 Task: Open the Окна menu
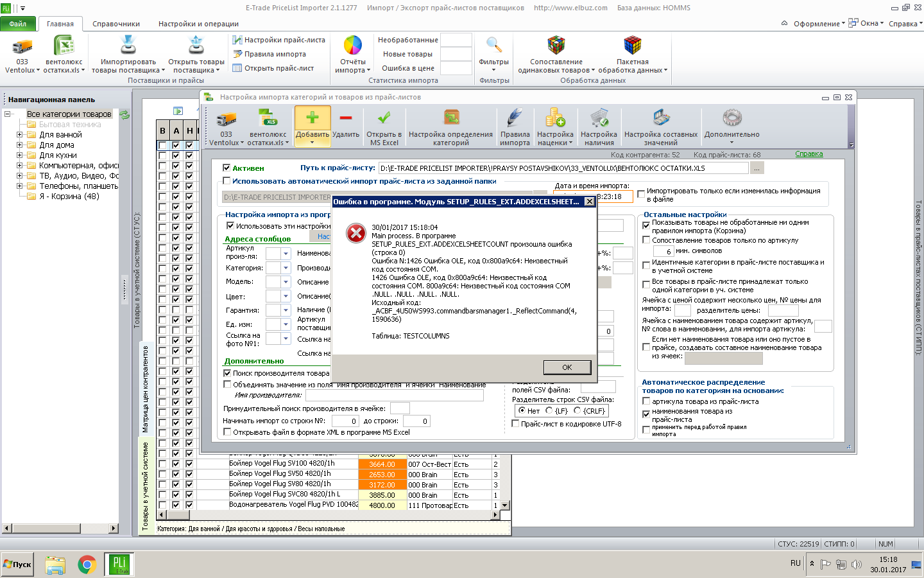[867, 23]
